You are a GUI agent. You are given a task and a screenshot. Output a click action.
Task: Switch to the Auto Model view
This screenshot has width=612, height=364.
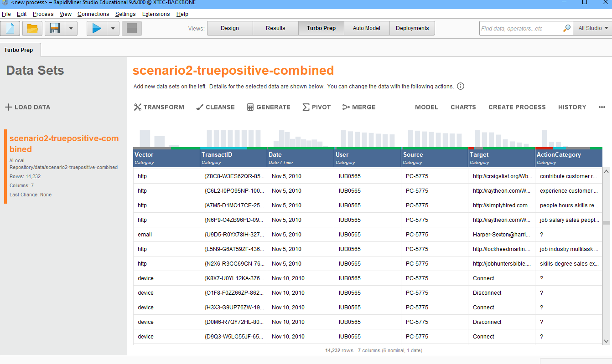(x=367, y=28)
